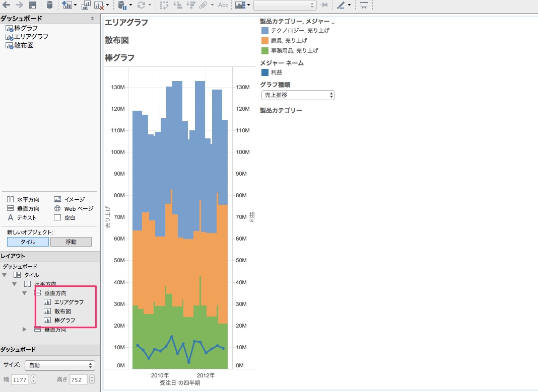This screenshot has width=538, height=392.
Task: Click the Abc mark labels icon
Action: click(223, 5)
